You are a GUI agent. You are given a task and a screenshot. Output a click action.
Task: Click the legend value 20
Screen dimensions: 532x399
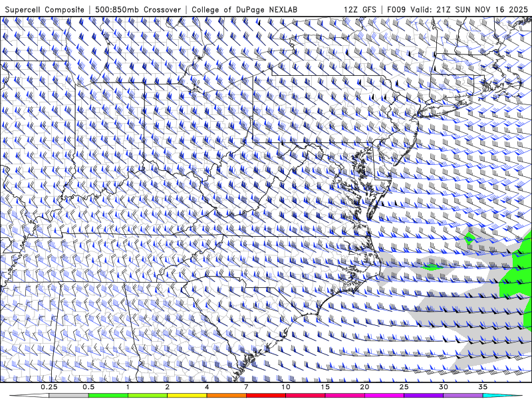[x=364, y=387]
